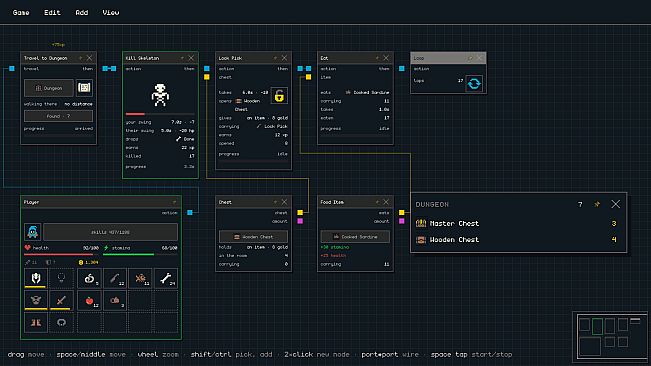Toggle pin on Lock Pick node

tap(275, 58)
